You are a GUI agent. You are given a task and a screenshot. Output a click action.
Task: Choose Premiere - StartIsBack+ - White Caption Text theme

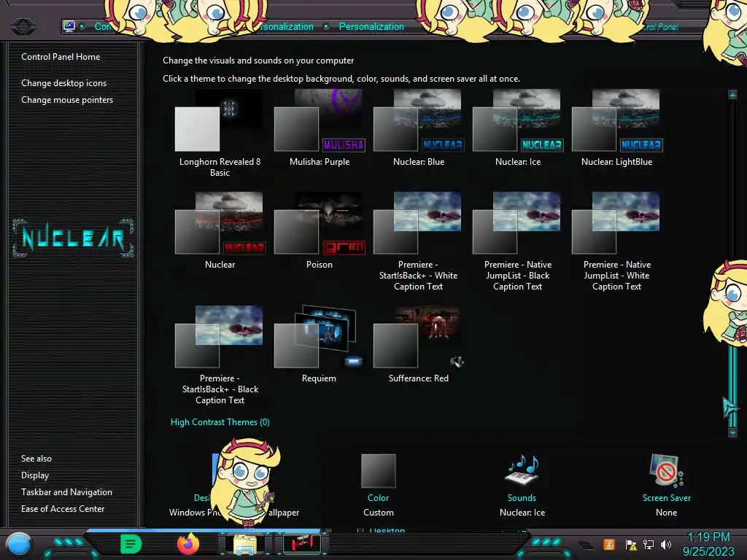pos(418,242)
